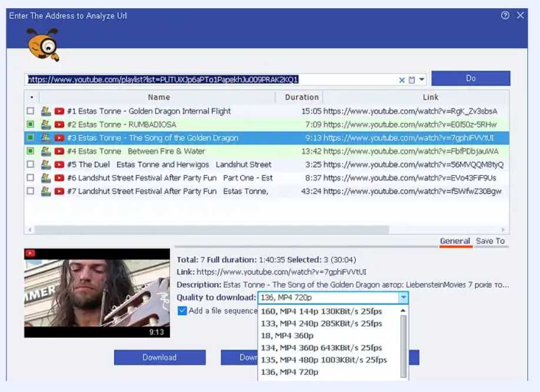Click the video list scroll right arrow
540x392 pixels.
click(503, 229)
